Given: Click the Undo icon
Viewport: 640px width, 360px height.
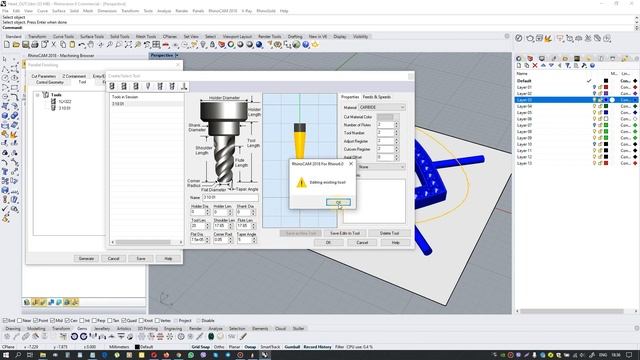Looking at the screenshot, I should pyautogui.click(x=82, y=44).
